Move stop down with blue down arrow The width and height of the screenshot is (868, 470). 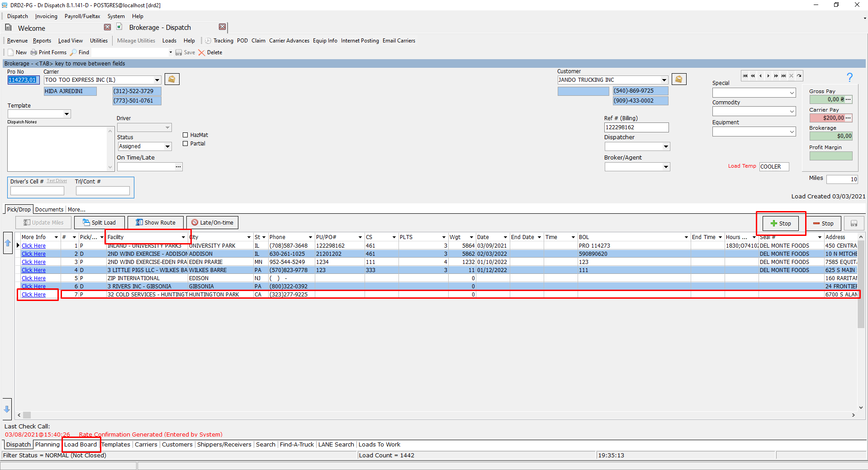coord(7,409)
